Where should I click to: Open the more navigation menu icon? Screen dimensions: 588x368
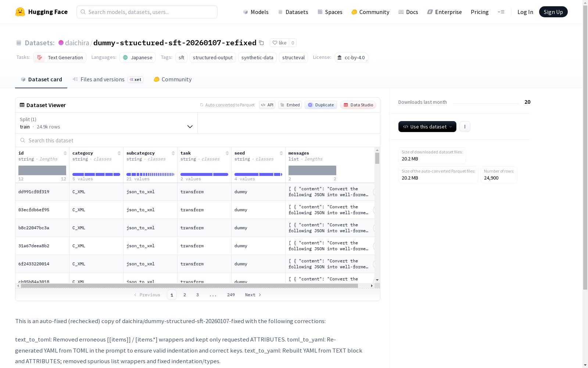[501, 12]
